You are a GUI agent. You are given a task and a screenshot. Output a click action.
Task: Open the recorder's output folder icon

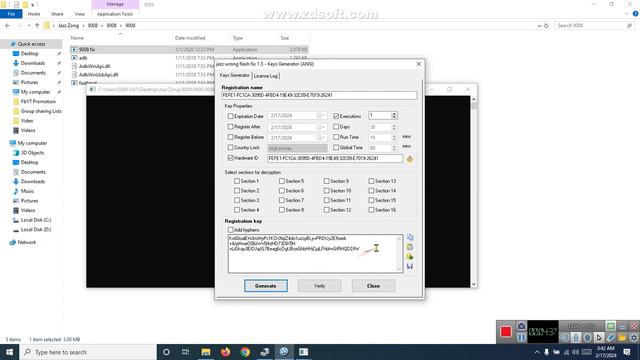[x=622, y=338]
